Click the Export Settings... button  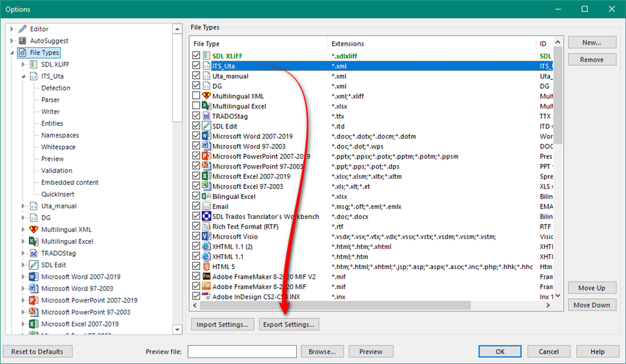point(288,325)
